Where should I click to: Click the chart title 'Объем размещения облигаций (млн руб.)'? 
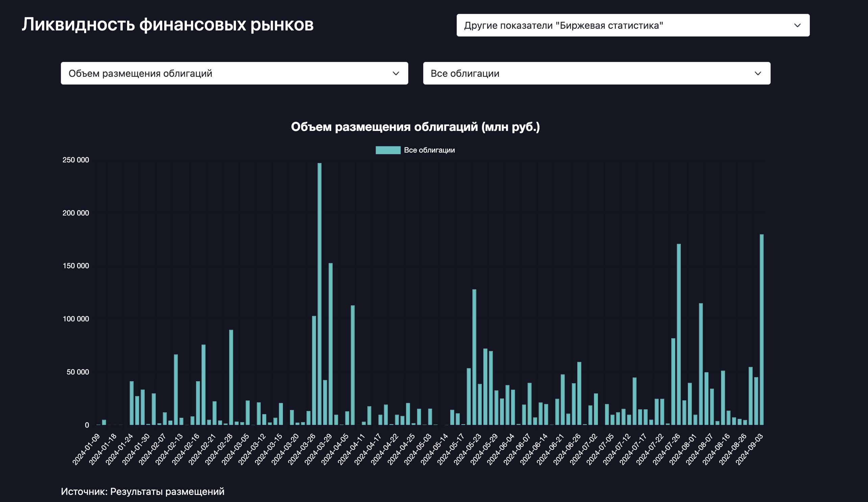click(415, 127)
